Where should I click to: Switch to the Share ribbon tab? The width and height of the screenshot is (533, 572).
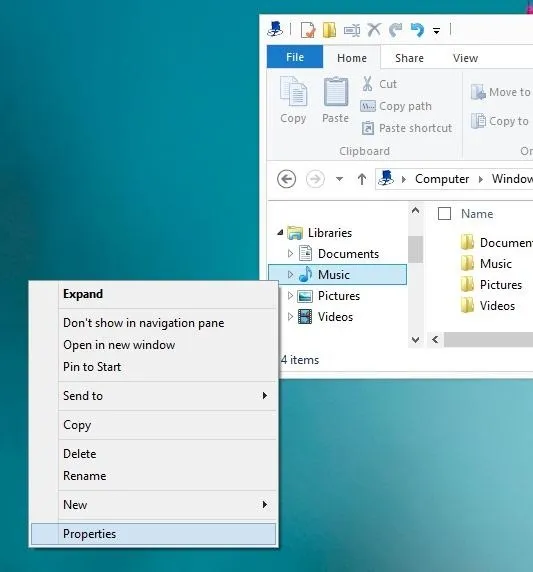pos(409,58)
